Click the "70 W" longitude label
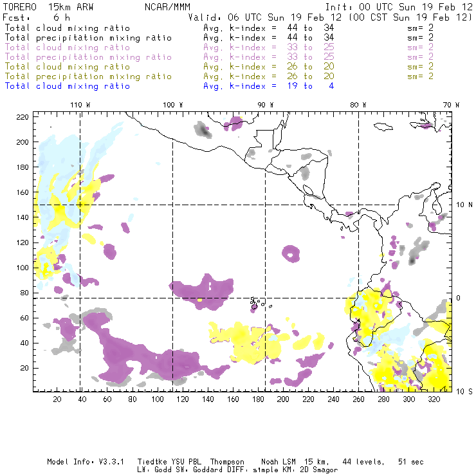The image size is (476, 476). click(x=451, y=105)
